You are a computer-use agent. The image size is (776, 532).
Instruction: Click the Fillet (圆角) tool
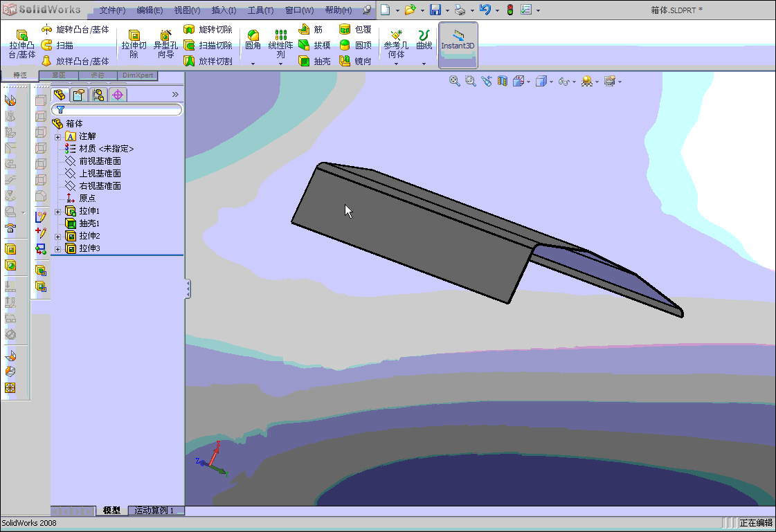(253, 39)
